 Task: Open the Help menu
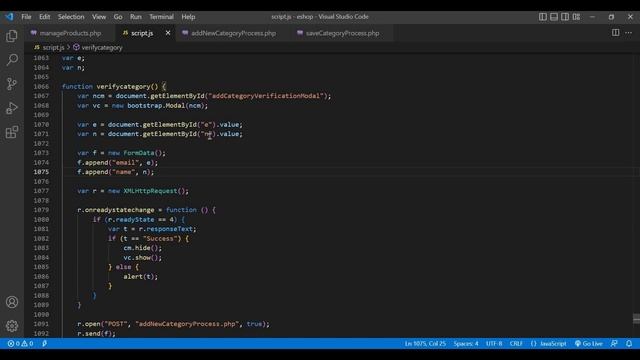pyautogui.click(x=188, y=17)
